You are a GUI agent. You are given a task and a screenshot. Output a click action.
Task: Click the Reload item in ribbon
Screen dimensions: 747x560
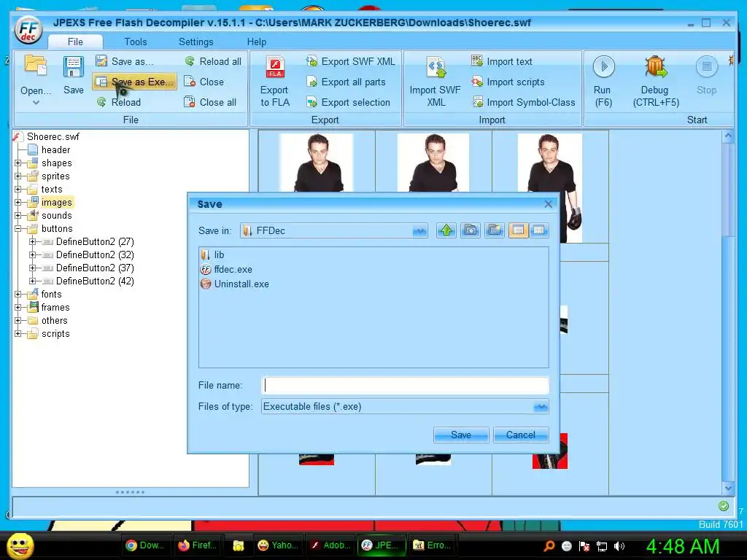[119, 102]
